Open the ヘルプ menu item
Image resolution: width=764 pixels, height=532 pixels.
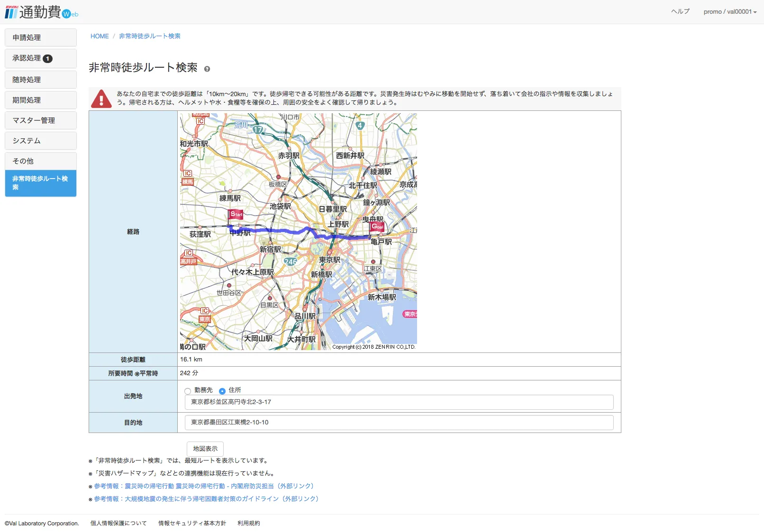point(680,12)
